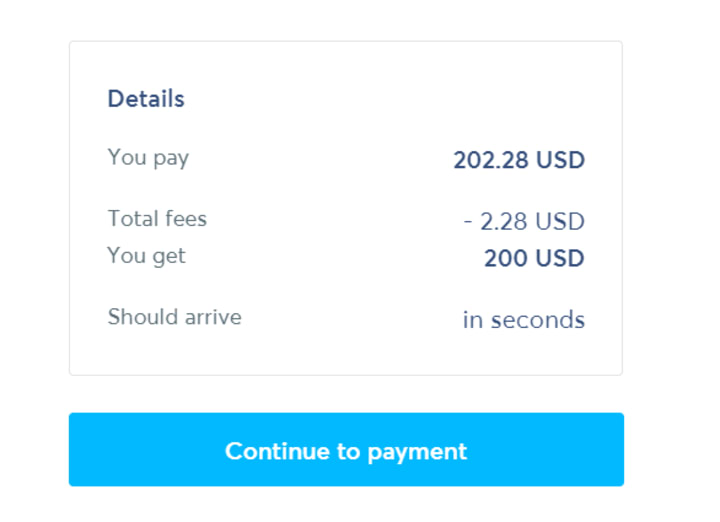Click the word payment on blue button
This screenshot has width=720, height=522.
(417, 451)
